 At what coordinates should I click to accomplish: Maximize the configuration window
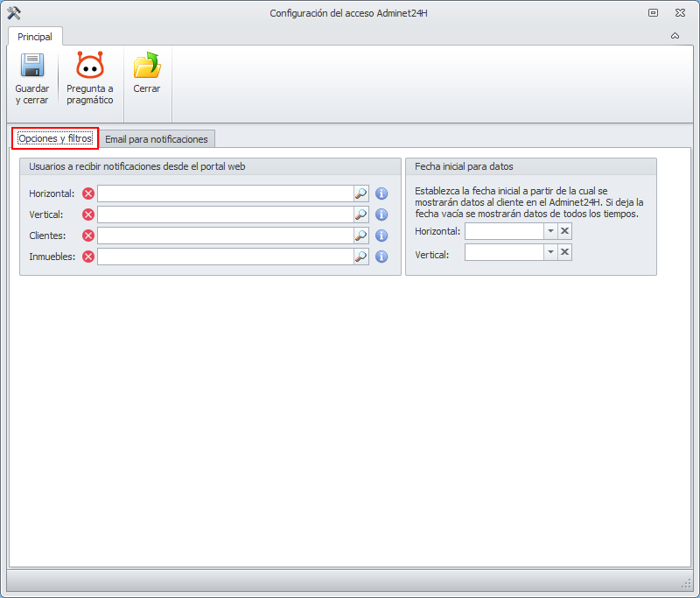pyautogui.click(x=653, y=13)
